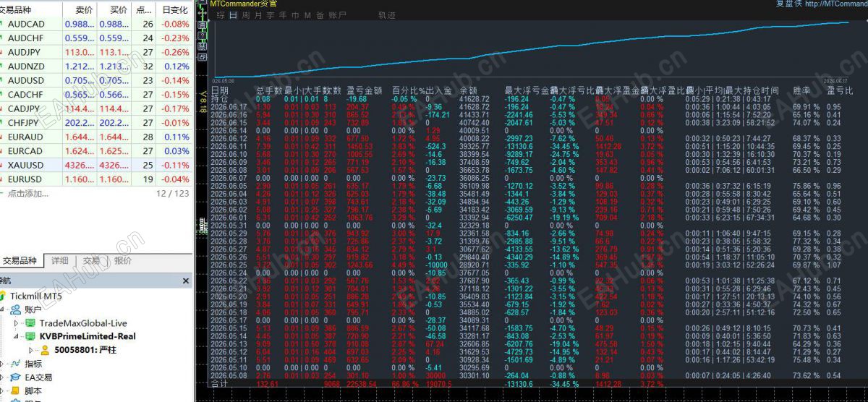Click the 盈亏金额 column header

click(365, 90)
